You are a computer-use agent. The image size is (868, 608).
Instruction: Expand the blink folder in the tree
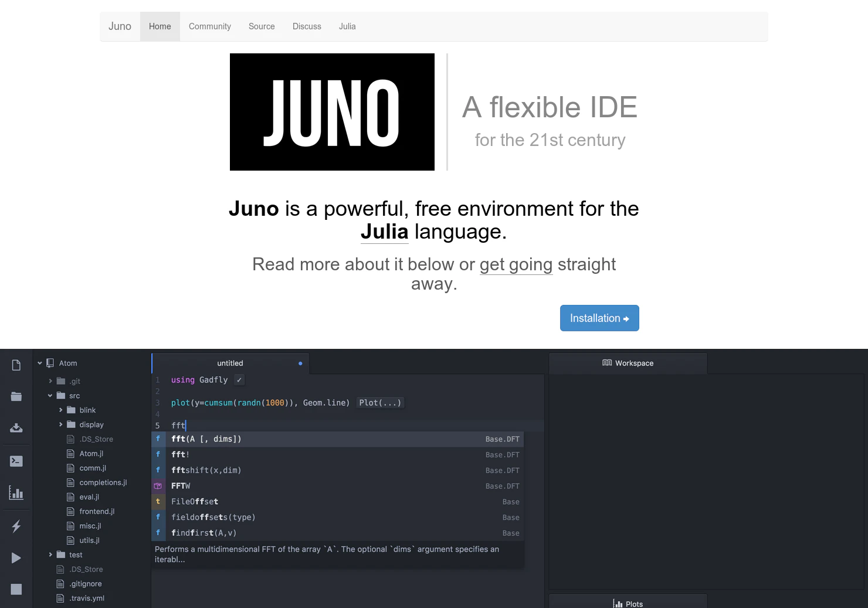point(60,410)
